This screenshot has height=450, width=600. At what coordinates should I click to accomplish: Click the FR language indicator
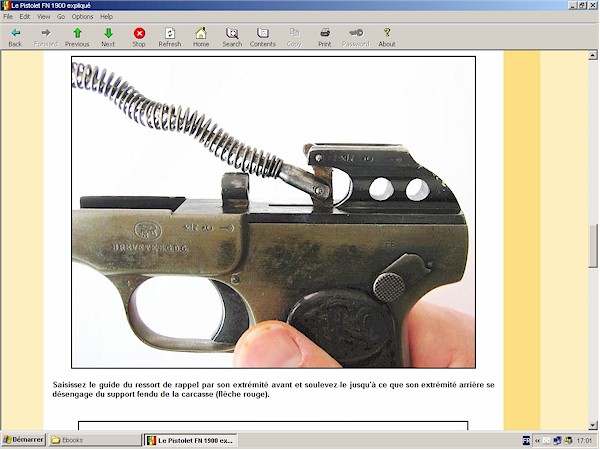[x=526, y=441]
